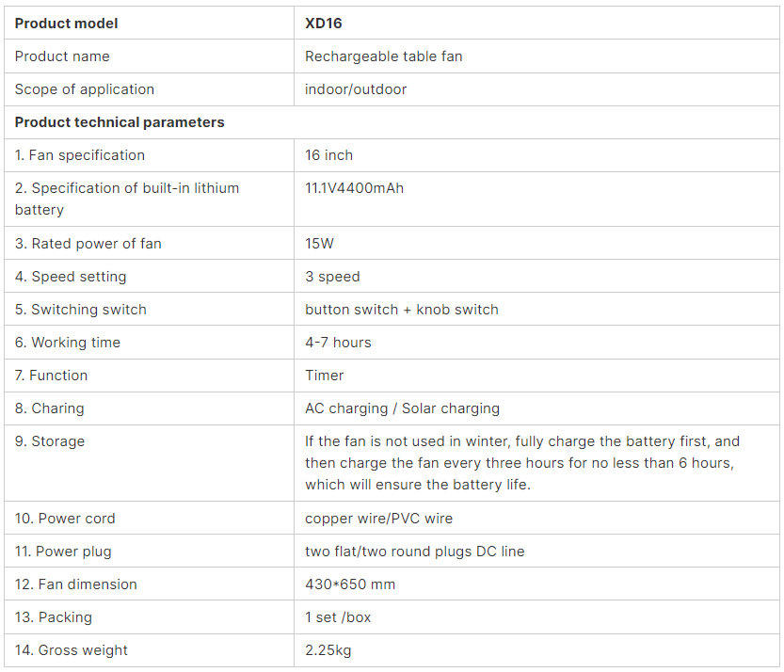Select the '1 set /box' packing value

pos(338,617)
